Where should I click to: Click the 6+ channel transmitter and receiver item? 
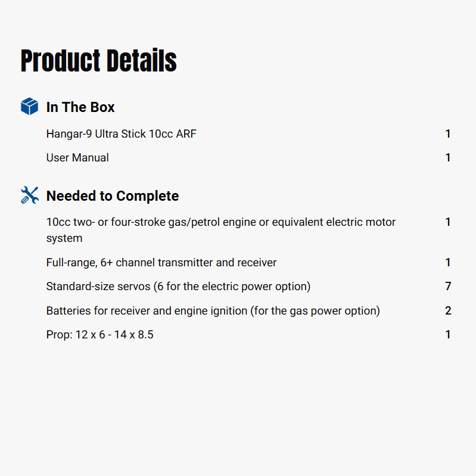coord(161,263)
